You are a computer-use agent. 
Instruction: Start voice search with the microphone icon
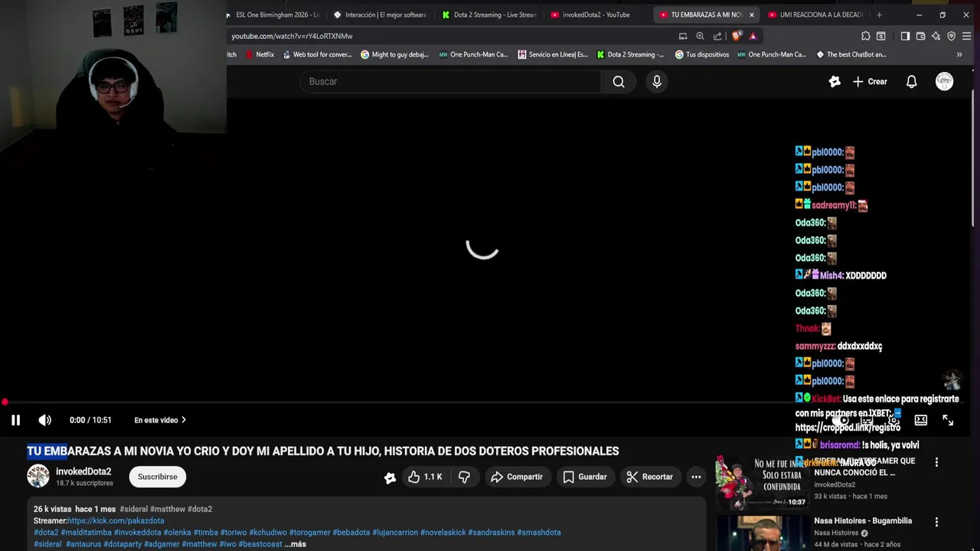pyautogui.click(x=657, y=81)
